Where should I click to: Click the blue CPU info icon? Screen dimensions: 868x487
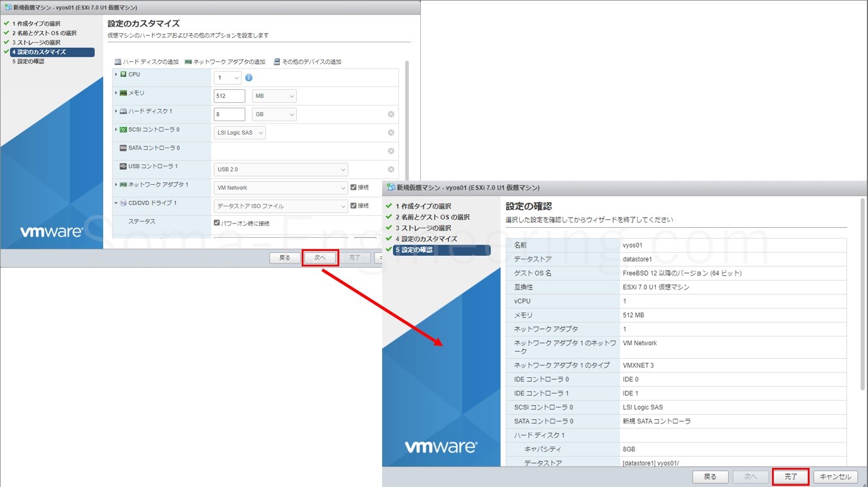(249, 77)
